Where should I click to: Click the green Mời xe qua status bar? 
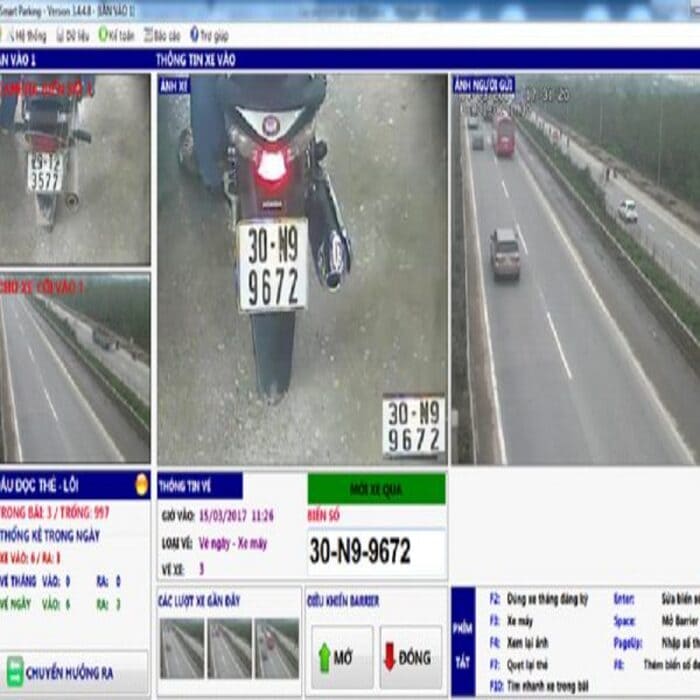pos(376,489)
